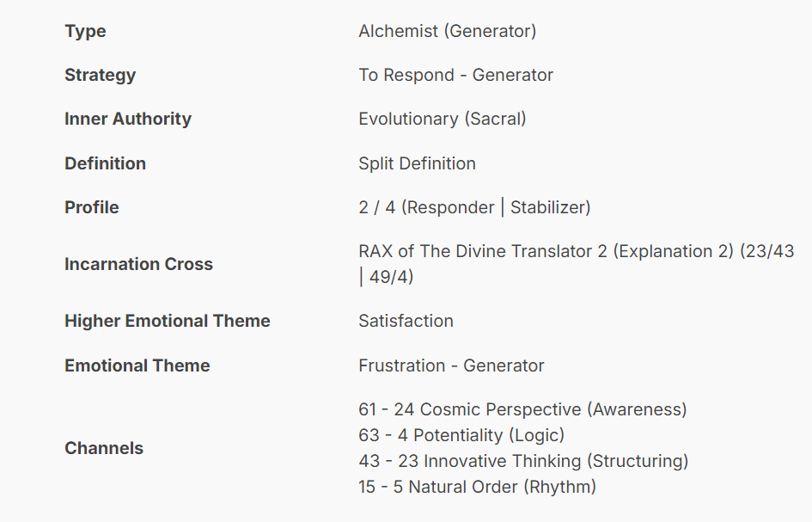This screenshot has height=522, width=812.
Task: Click the Incarnation Cross label
Action: pyautogui.click(x=138, y=264)
